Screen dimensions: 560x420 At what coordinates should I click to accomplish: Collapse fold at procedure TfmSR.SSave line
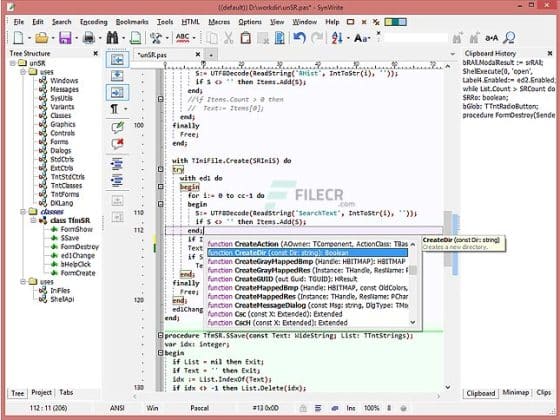[x=161, y=335]
